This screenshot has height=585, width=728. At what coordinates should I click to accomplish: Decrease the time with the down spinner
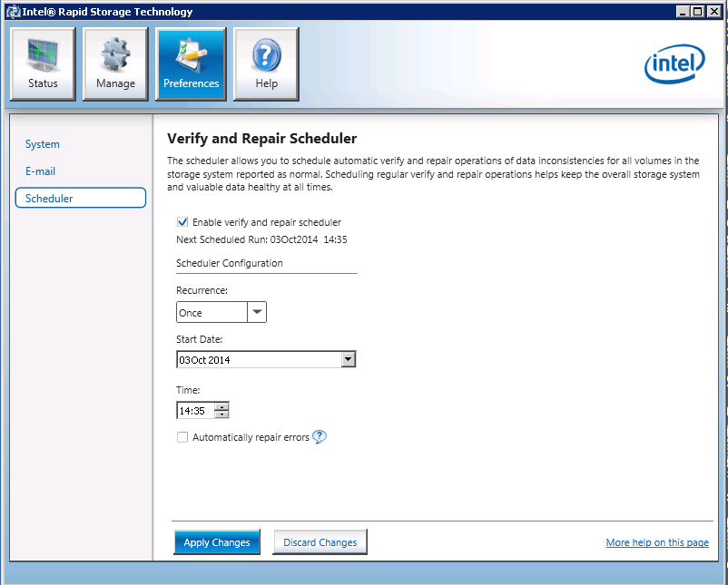pyautogui.click(x=221, y=414)
